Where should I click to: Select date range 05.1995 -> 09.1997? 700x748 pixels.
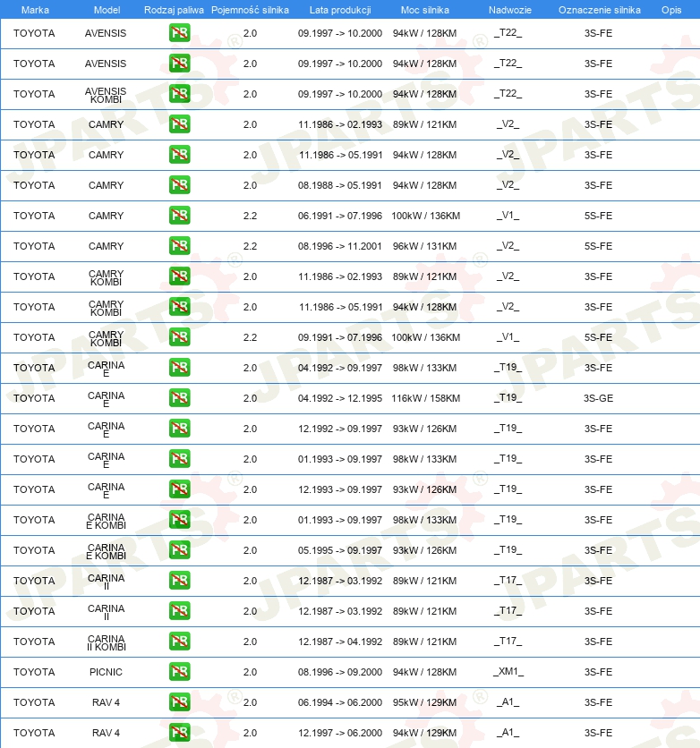(x=340, y=550)
